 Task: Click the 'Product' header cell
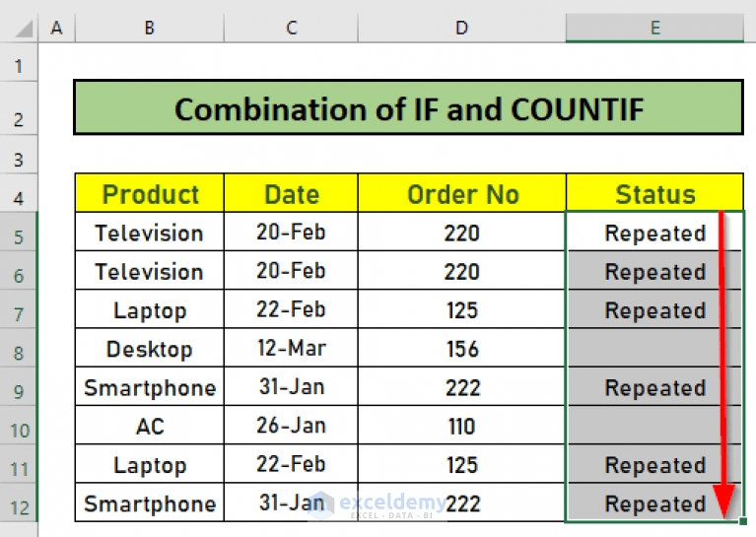pos(150,193)
